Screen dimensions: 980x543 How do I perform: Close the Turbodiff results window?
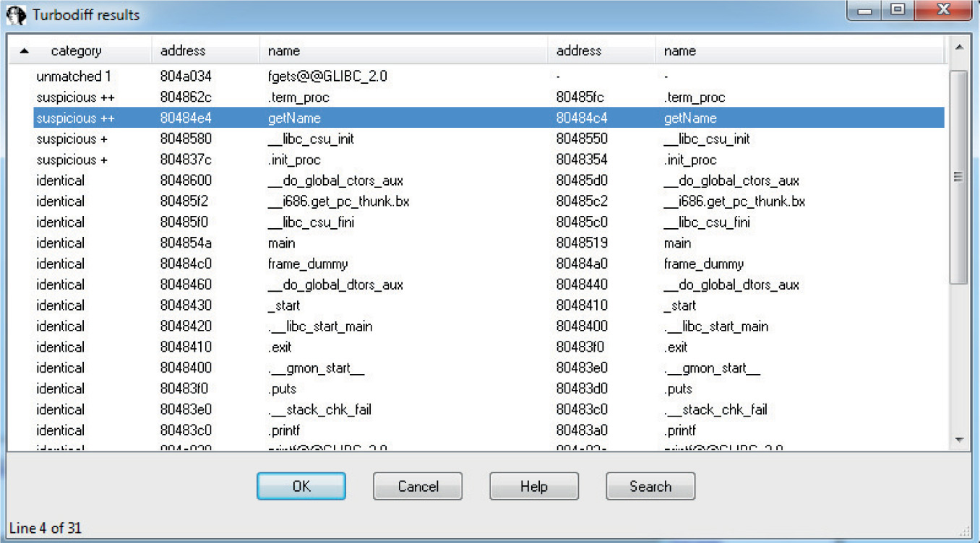click(942, 10)
